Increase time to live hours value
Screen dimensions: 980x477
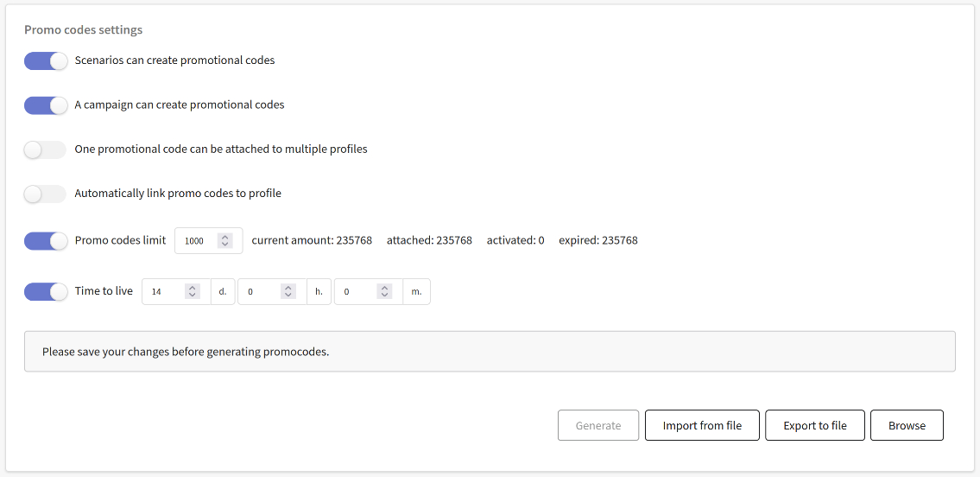tap(288, 289)
